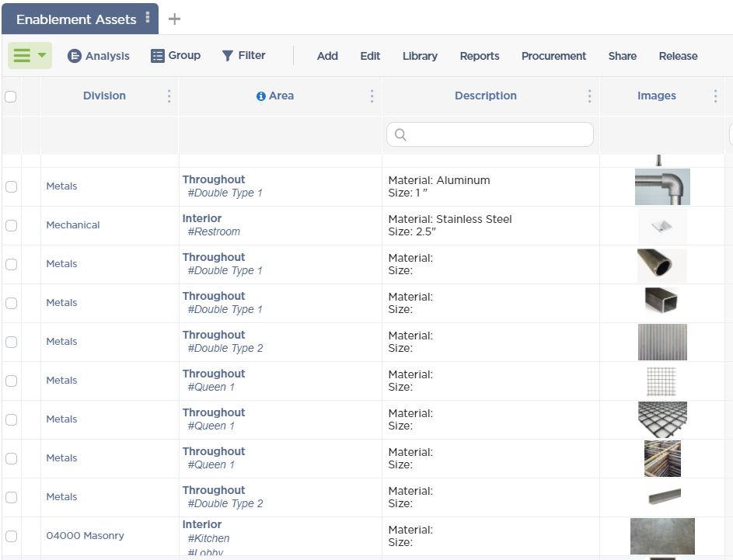This screenshot has width=733, height=560.
Task: Toggle the select-all header checkbox
Action: tap(10, 96)
